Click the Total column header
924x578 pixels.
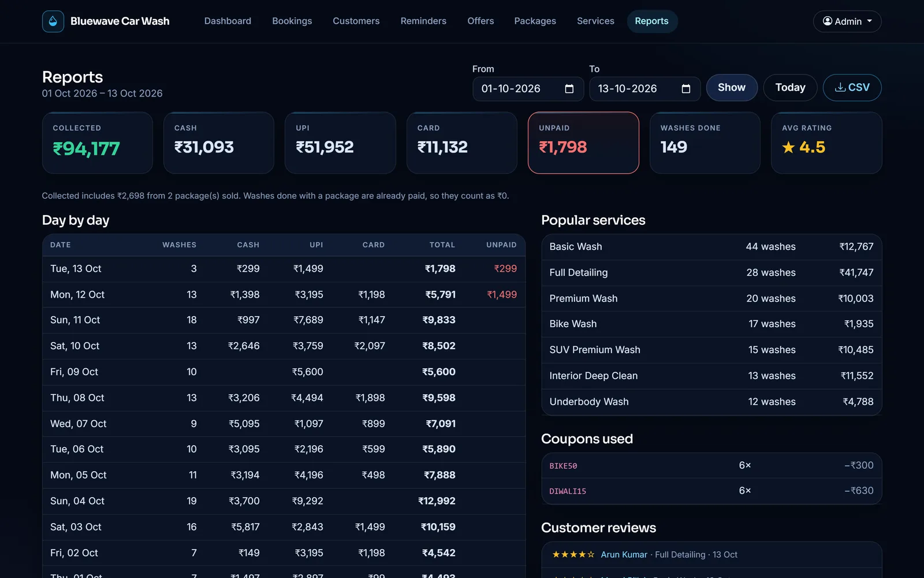442,245
